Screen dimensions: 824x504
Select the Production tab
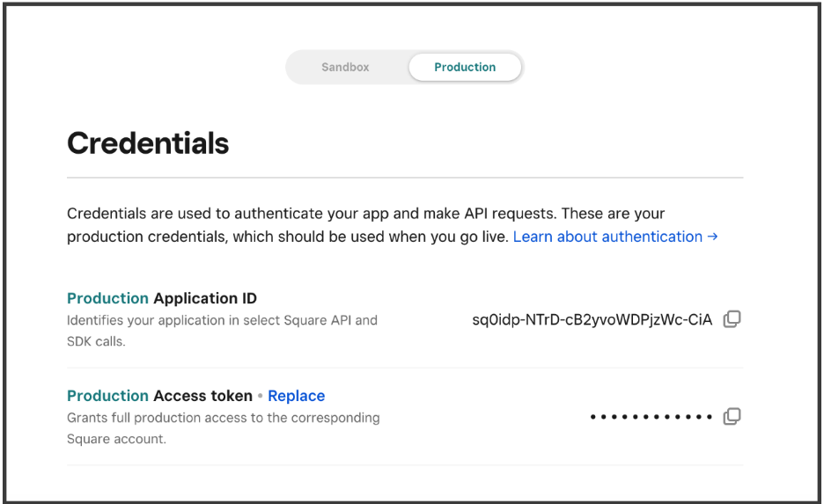pyautogui.click(x=465, y=67)
